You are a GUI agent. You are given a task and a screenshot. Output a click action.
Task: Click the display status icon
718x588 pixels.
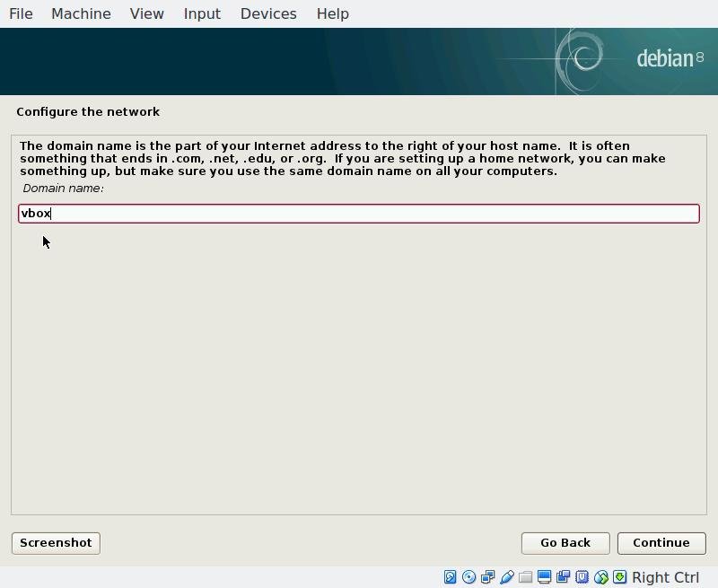[545, 577]
